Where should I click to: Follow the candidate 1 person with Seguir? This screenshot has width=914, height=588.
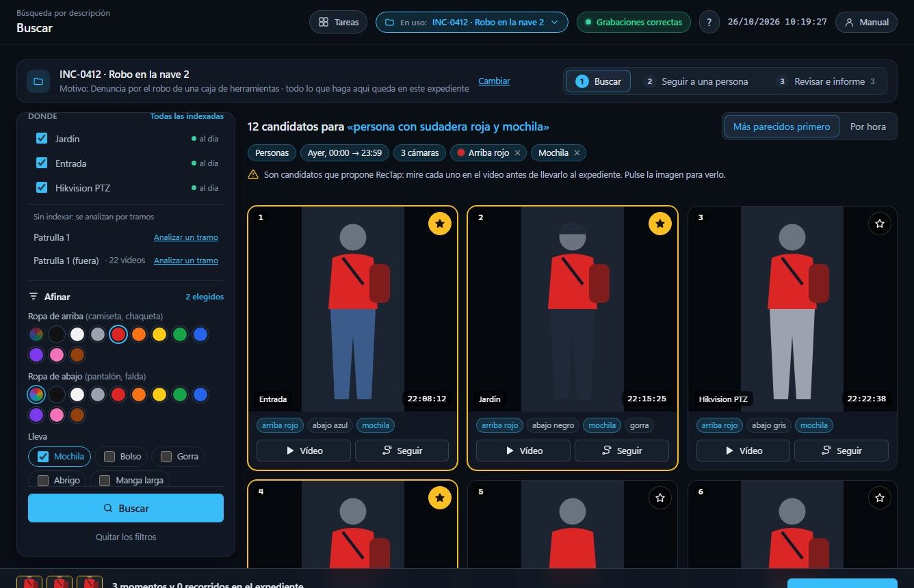(402, 451)
